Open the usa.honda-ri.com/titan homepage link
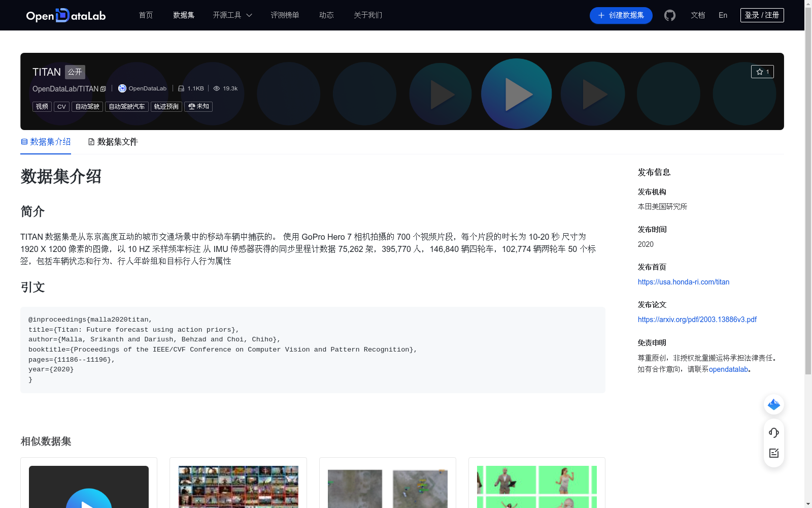Screen dimensions: 812x508 pos(684,282)
